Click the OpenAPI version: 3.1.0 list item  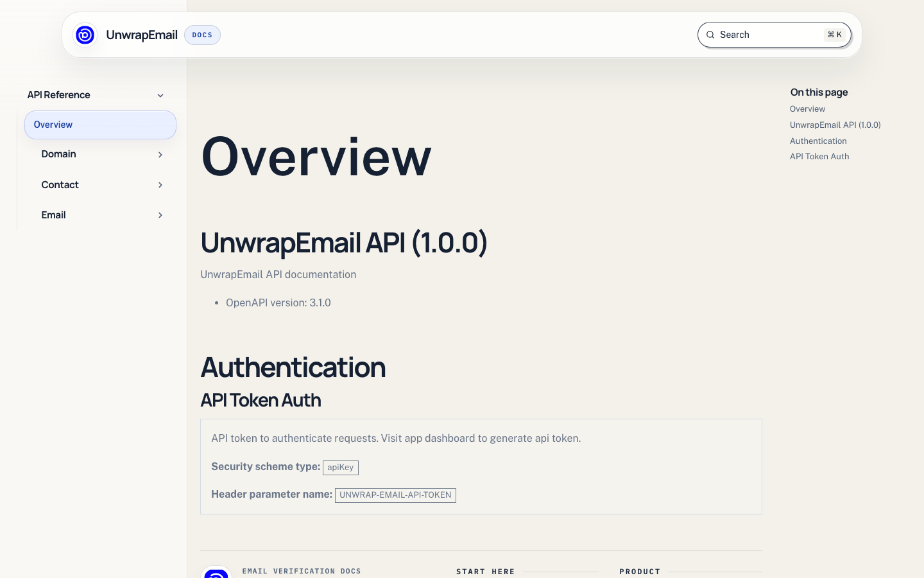(x=278, y=303)
